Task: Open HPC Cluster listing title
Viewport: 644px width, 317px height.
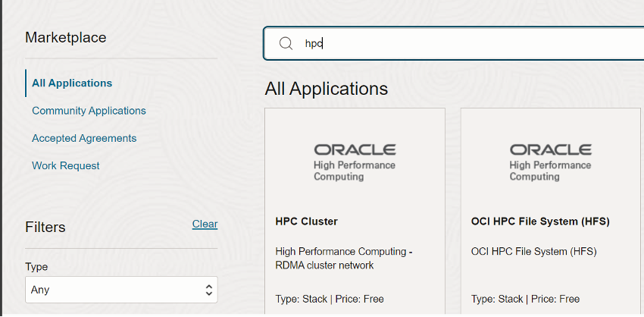Action: [x=306, y=221]
